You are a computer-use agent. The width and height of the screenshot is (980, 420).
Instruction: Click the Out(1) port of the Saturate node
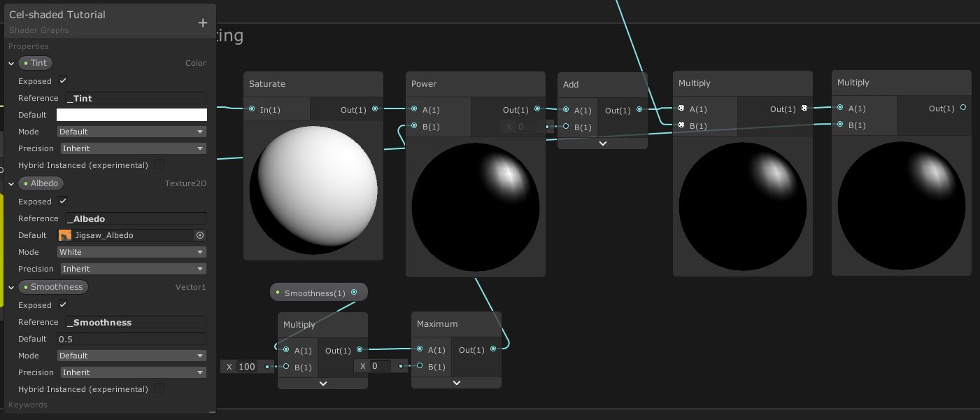point(375,109)
